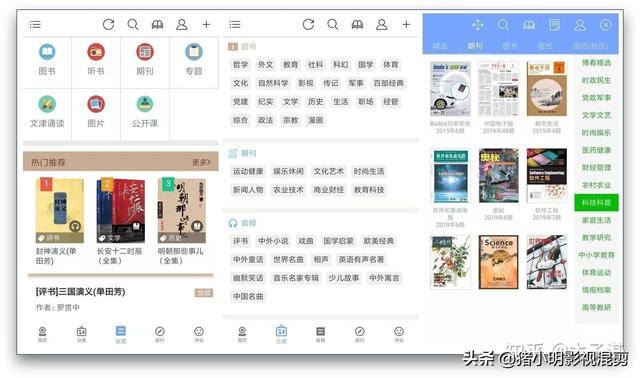Image resolution: width=640 pixels, height=378 pixels.
Task: Tap the 运动健康 periodical tag
Action: click(x=248, y=171)
